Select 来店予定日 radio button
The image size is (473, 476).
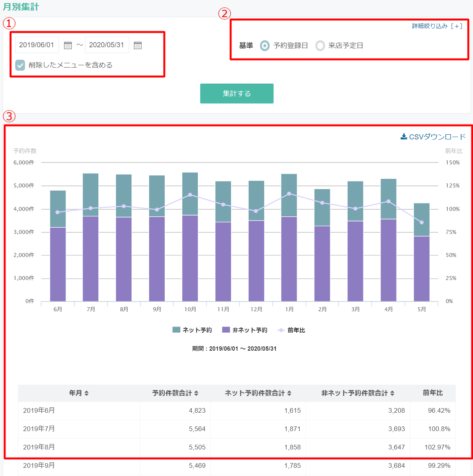tap(320, 46)
